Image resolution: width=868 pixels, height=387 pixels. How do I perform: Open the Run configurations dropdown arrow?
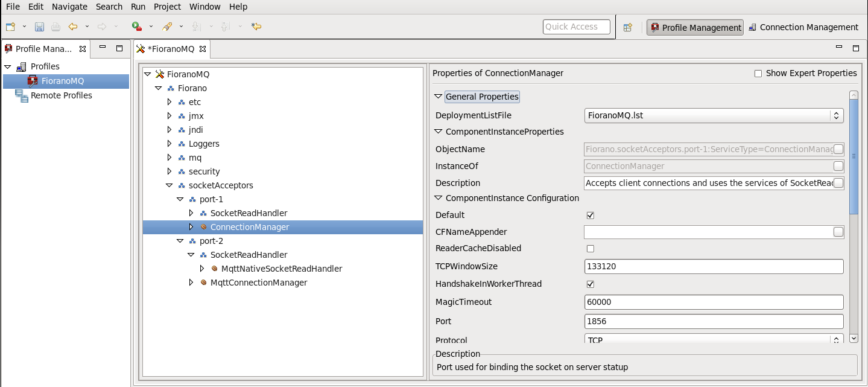coord(151,27)
